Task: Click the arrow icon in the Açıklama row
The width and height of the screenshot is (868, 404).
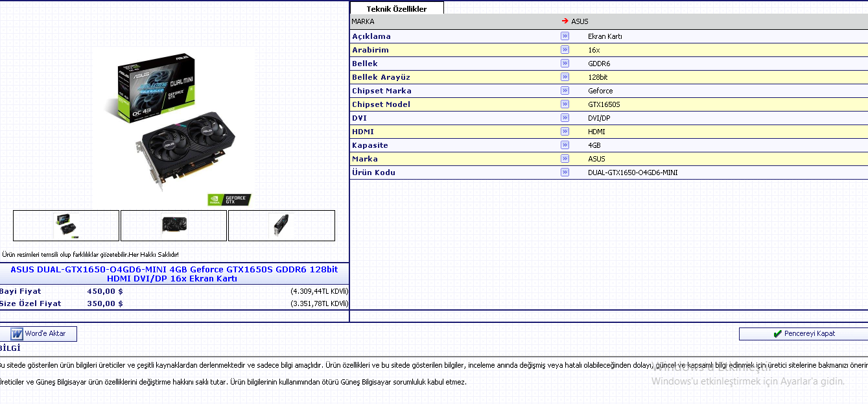Action: tap(565, 36)
